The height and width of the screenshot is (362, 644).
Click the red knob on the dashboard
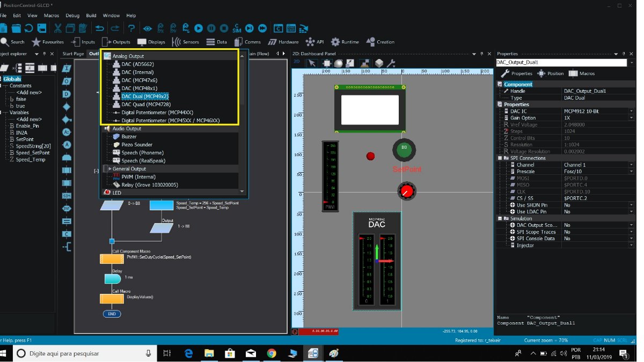click(407, 190)
